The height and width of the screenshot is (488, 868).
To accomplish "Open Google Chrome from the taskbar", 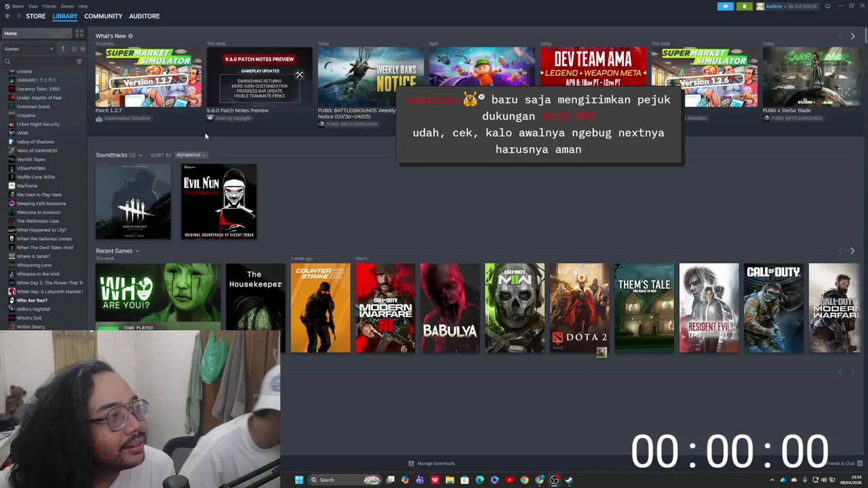I will coord(524,480).
